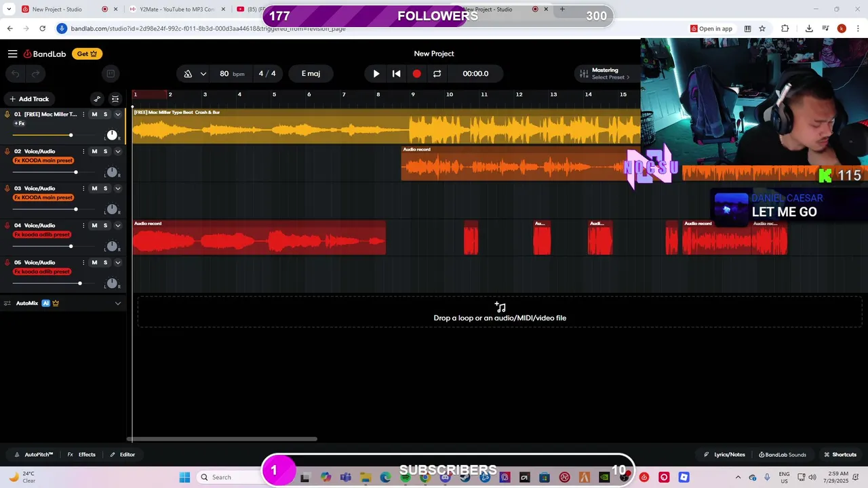
Task: Open the E maj key selector
Action: (311, 74)
